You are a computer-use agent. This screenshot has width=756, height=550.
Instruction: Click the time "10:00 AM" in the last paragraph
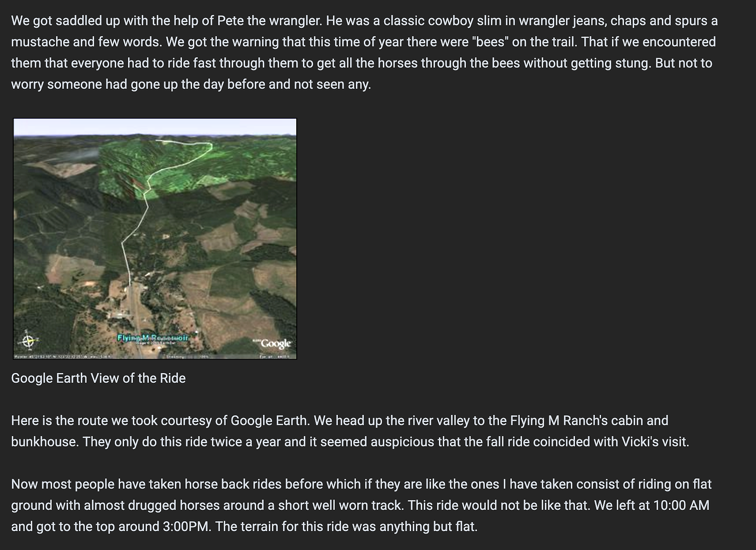point(681,505)
